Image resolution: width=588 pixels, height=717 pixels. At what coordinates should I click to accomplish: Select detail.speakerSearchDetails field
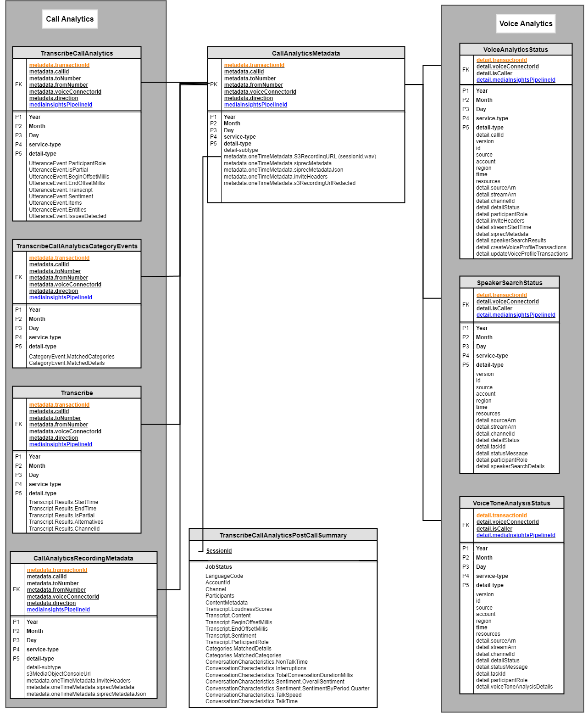(510, 466)
